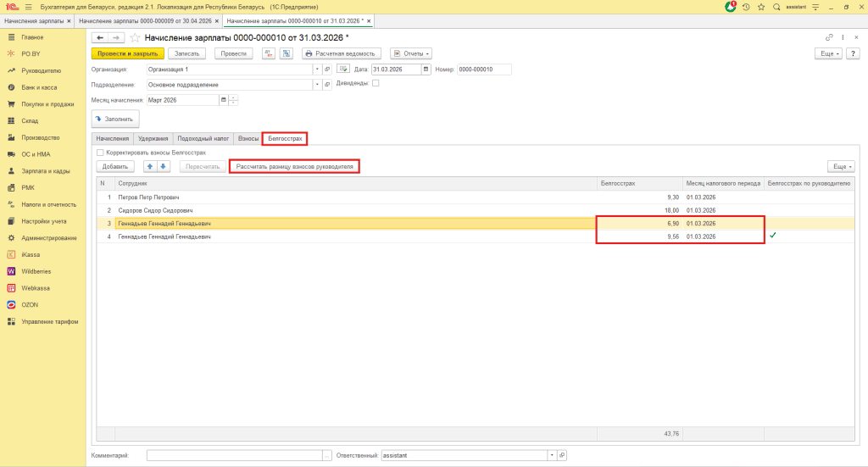Switch to the Начисления tab
This screenshot has width=868, height=467.
pyautogui.click(x=113, y=138)
